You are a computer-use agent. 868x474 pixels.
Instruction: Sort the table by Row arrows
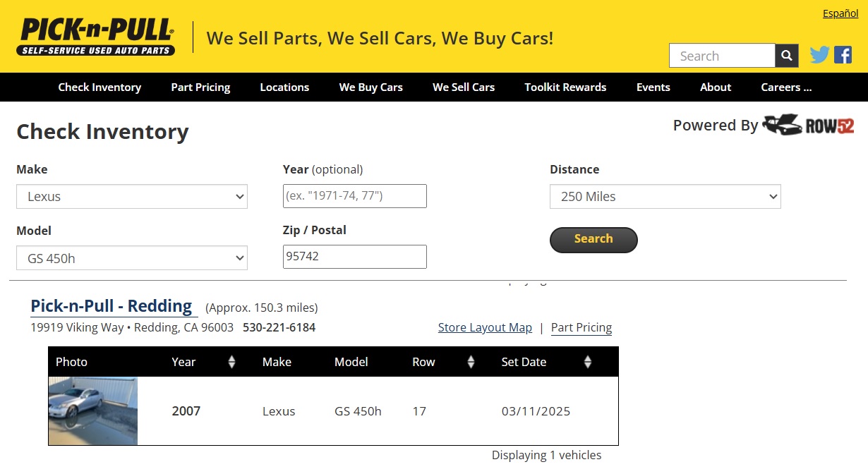pyautogui.click(x=471, y=362)
